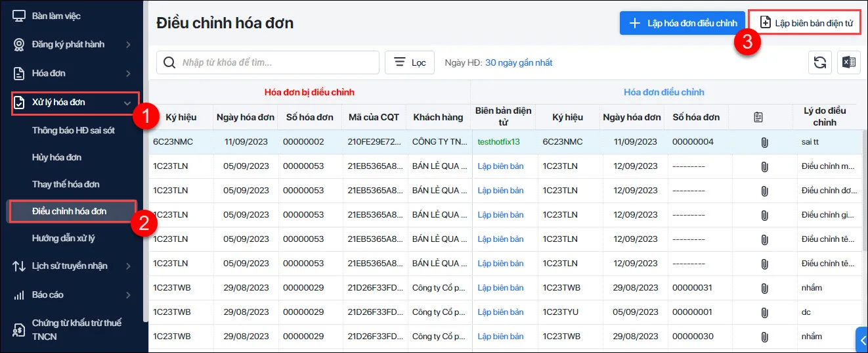
Task: Go to Hủy hóa đơn page
Action: pyautogui.click(x=56, y=157)
